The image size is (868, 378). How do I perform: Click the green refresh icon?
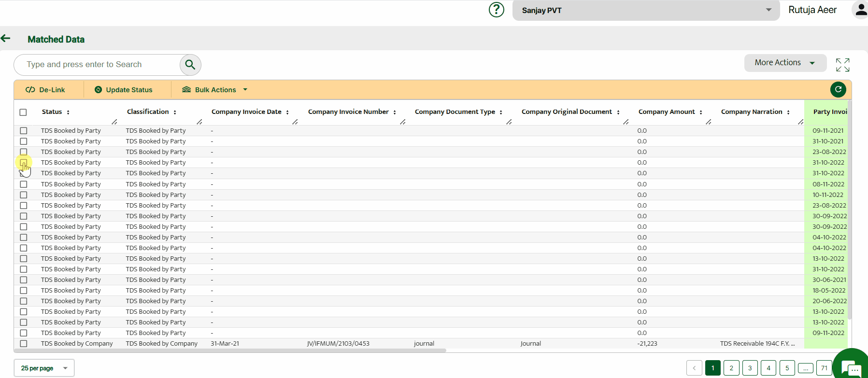838,89
